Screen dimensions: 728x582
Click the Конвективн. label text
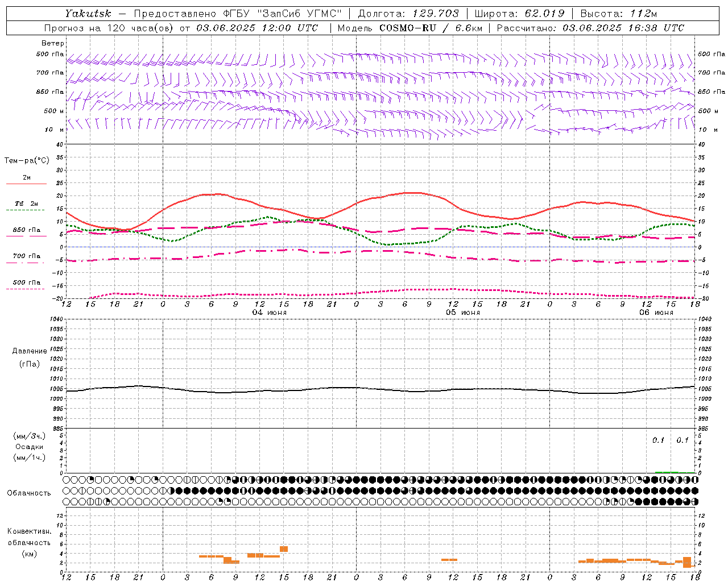point(30,531)
